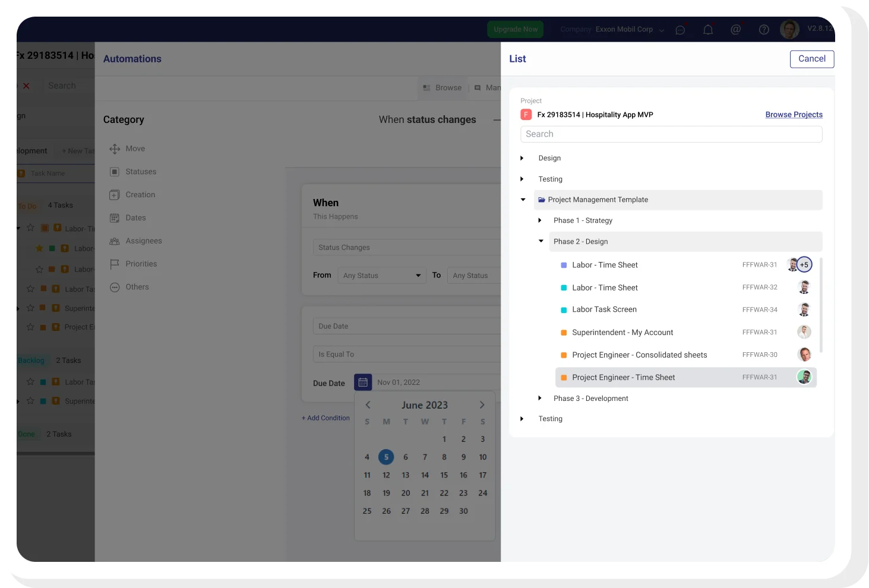Open the To Any Status dropdown
Viewport: 869px width, 588px height.
[474, 276]
